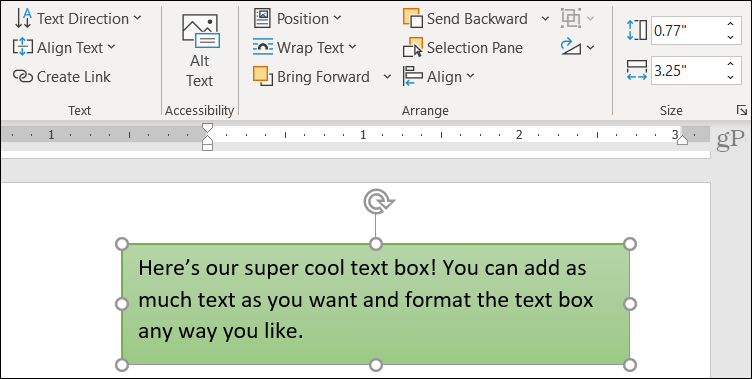Open the Align objects dropdown
752x379 pixels.
[439, 77]
